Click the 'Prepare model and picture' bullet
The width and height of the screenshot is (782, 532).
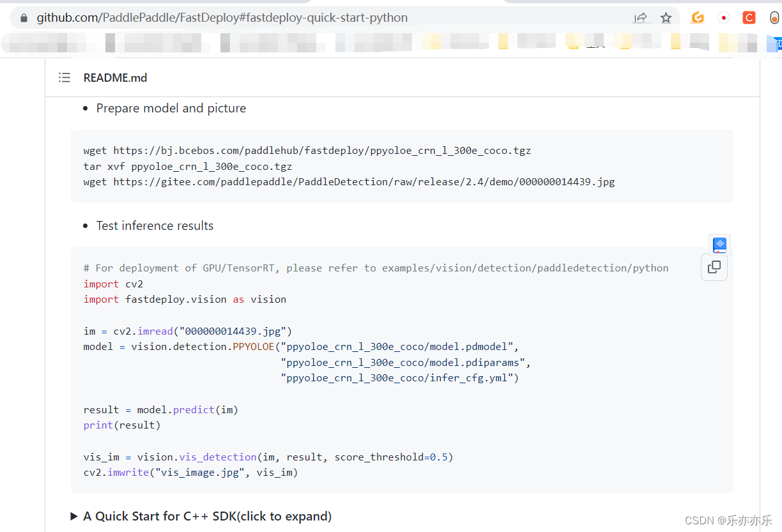(171, 108)
